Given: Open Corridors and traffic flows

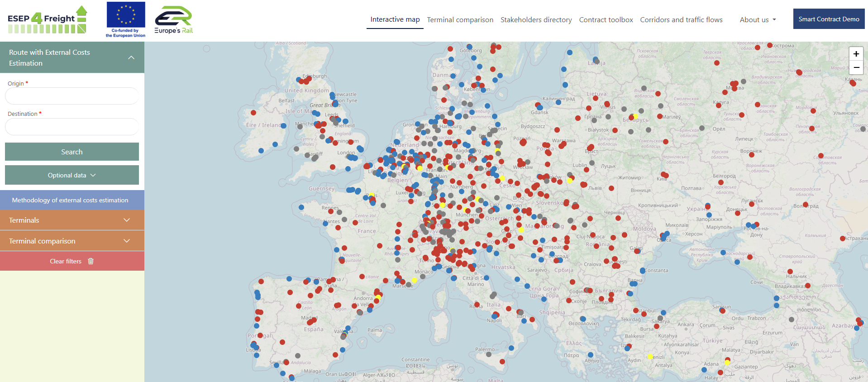Looking at the screenshot, I should 681,19.
